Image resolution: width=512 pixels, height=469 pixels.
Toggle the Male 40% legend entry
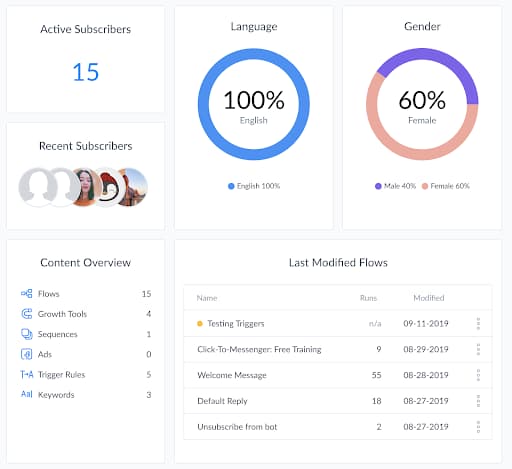pos(395,186)
